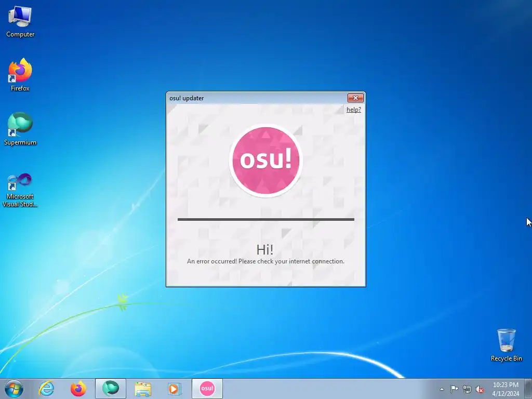Open the clock showing 10:23 PM
Viewport: 532px width, 399px height.
coord(506,389)
